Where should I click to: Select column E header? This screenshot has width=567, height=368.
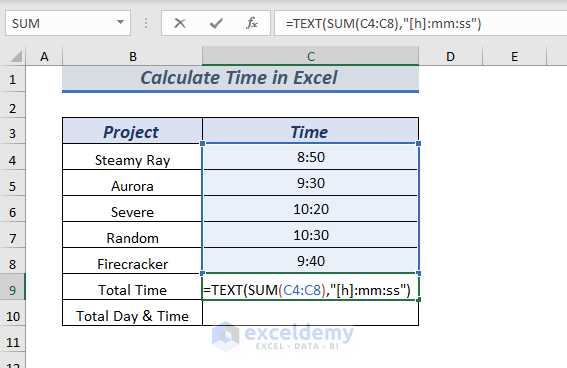[x=514, y=57]
